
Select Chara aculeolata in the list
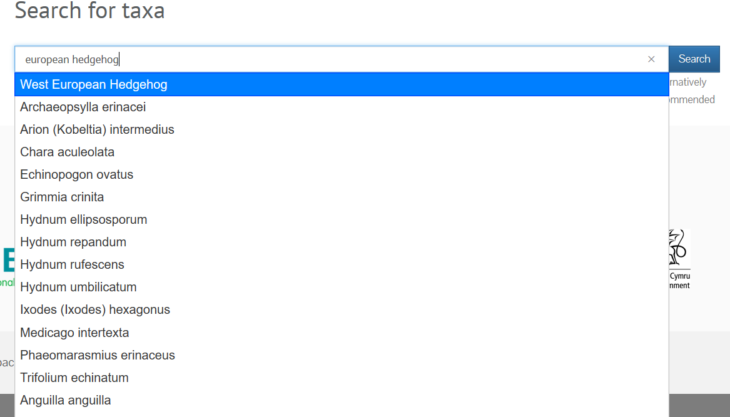coord(342,152)
